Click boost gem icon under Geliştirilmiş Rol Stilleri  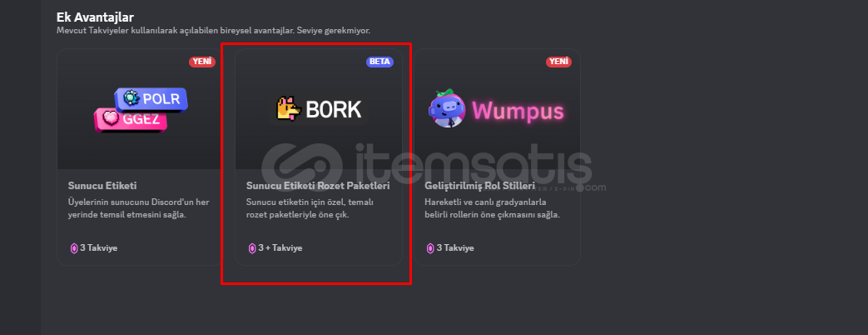coord(430,248)
